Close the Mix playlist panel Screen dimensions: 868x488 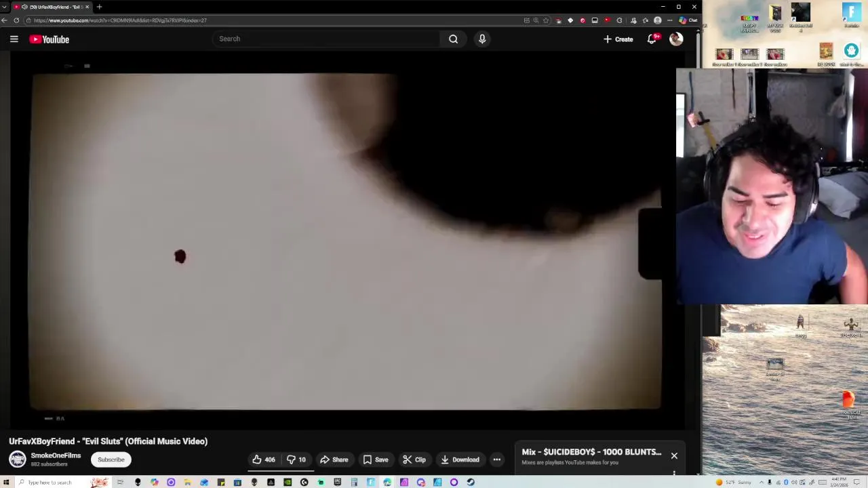pyautogui.click(x=674, y=455)
